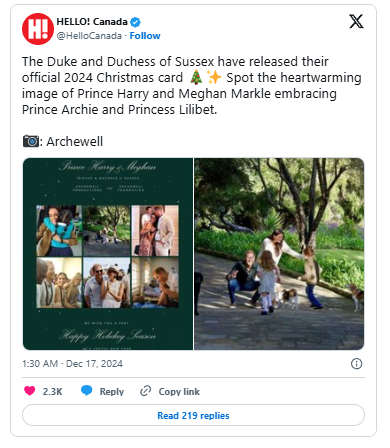Open the 1:30 AM Dec 17 timestamp
The width and height of the screenshot is (390, 448).
[x=72, y=363]
